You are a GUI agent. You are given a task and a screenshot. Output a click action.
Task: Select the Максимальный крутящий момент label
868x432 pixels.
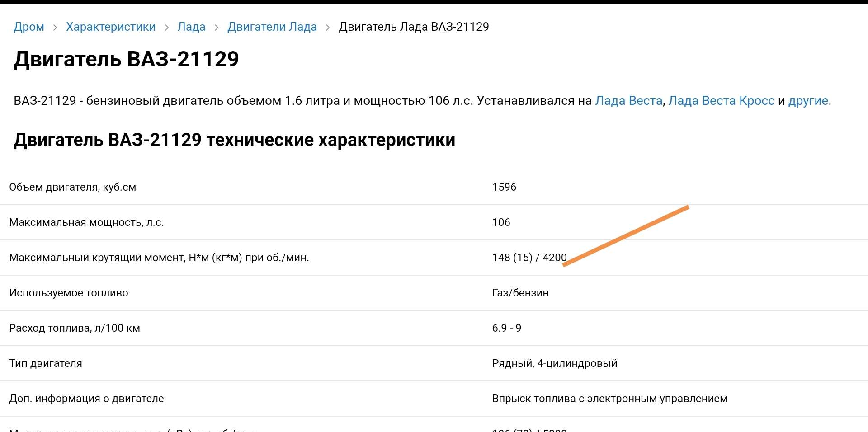click(159, 258)
